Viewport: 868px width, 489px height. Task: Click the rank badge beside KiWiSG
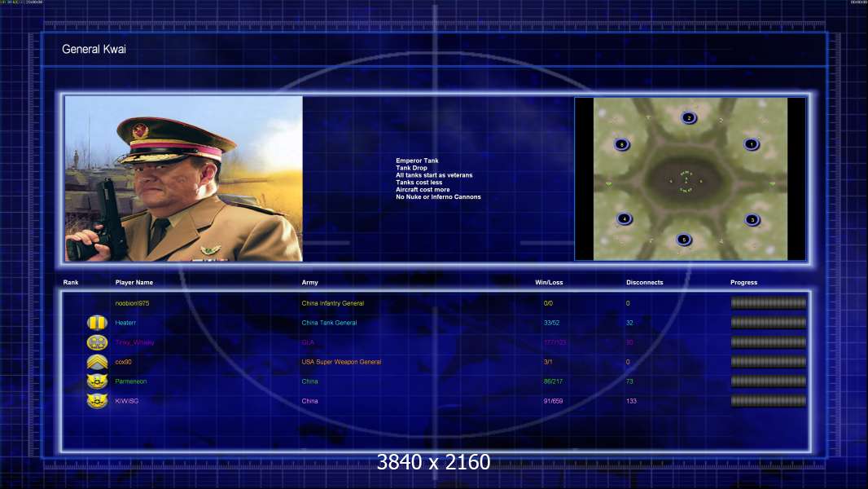(97, 400)
